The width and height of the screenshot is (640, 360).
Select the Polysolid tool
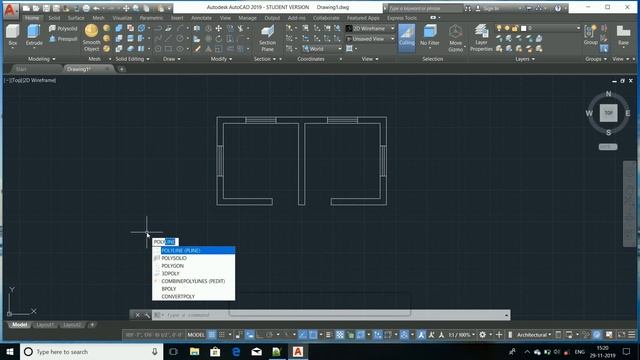tap(63, 29)
